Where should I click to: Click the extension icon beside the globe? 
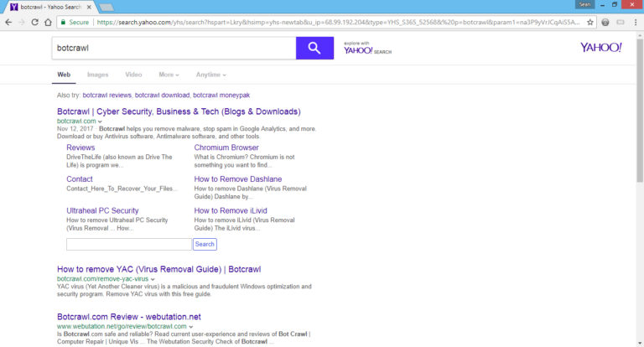click(621, 22)
